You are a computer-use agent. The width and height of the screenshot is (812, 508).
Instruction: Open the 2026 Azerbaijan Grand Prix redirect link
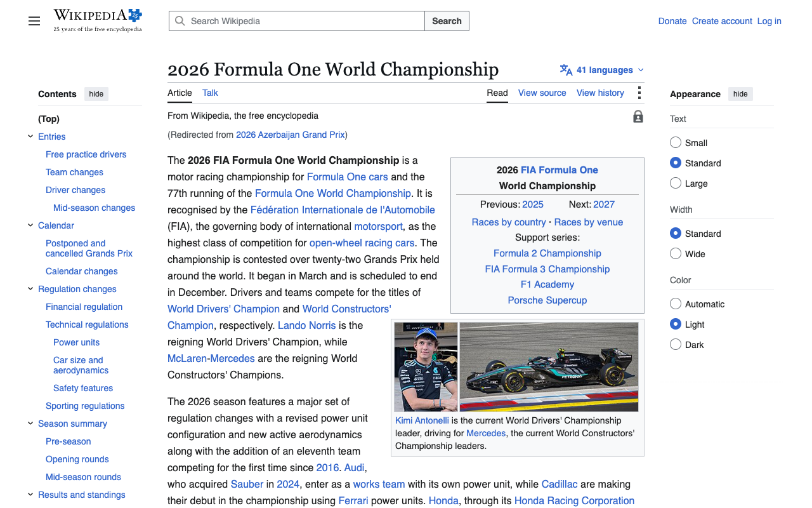(291, 135)
